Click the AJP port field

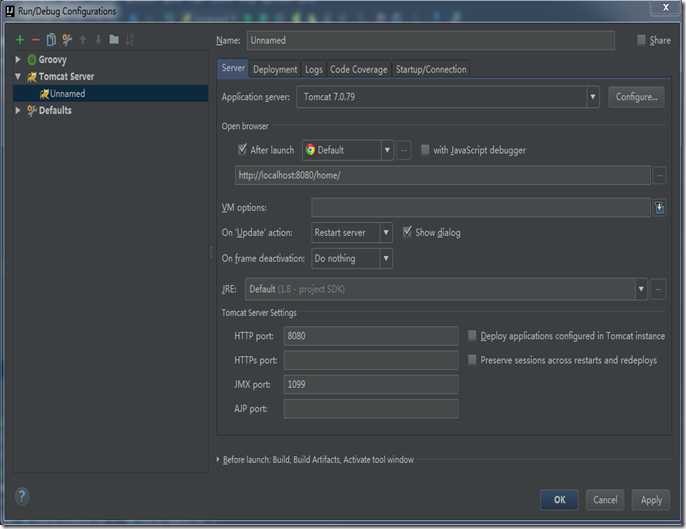click(x=371, y=409)
